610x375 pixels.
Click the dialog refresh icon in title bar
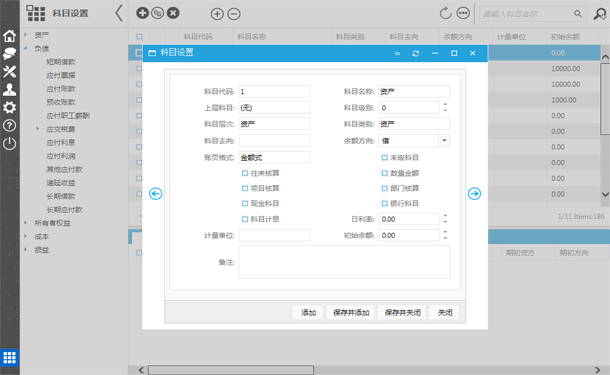(415, 53)
